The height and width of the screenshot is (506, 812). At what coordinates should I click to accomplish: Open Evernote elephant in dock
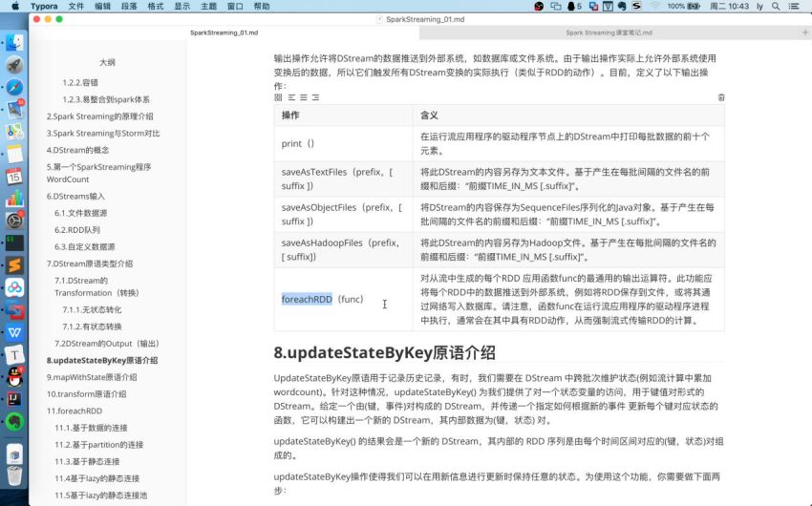tap(14, 422)
